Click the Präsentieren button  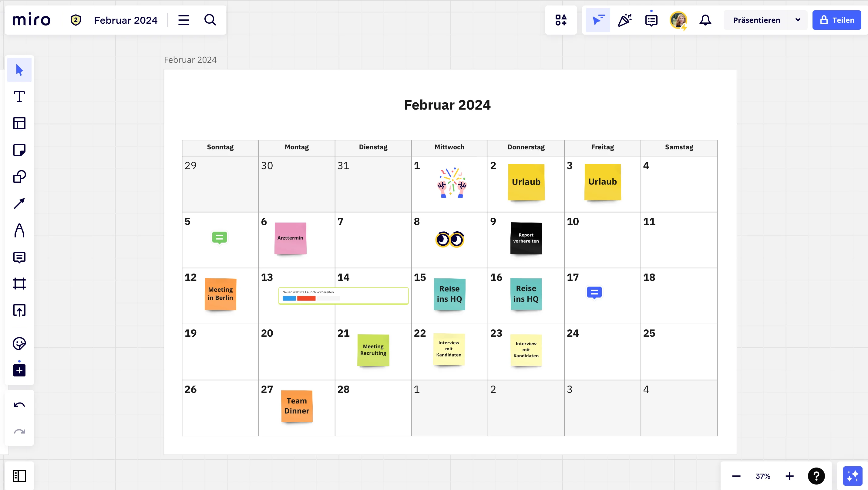(x=756, y=20)
